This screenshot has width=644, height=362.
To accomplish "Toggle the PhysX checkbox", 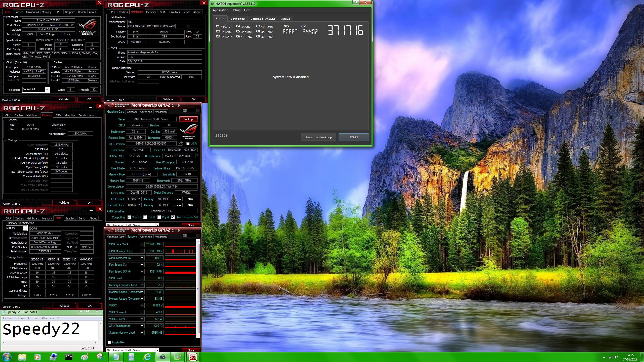I will pos(159,217).
